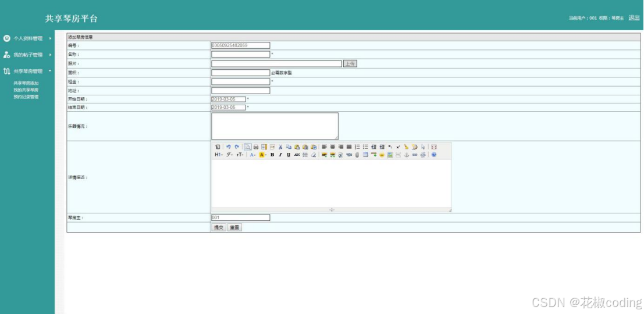
Task: Open the H1 heading format dropdown
Action: tap(219, 155)
